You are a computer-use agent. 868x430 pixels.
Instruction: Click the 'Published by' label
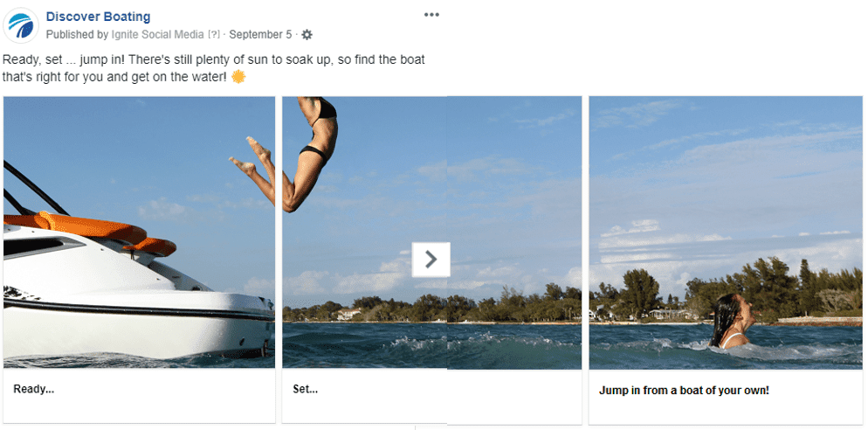point(77,34)
